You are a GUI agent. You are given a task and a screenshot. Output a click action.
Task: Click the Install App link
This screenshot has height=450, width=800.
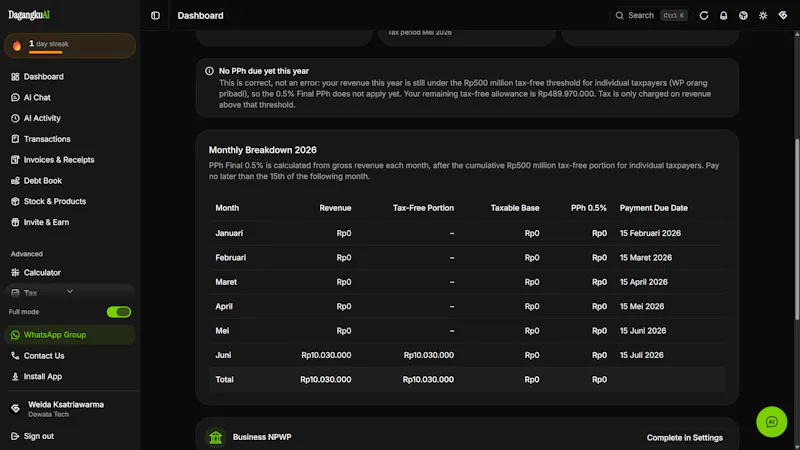click(x=69, y=377)
